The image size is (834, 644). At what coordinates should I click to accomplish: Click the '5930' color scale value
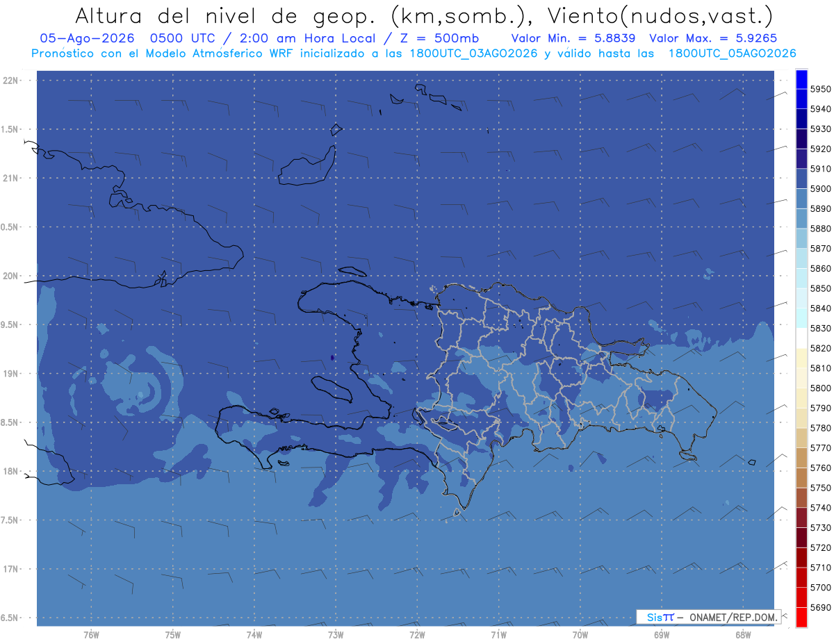pyautogui.click(x=821, y=129)
